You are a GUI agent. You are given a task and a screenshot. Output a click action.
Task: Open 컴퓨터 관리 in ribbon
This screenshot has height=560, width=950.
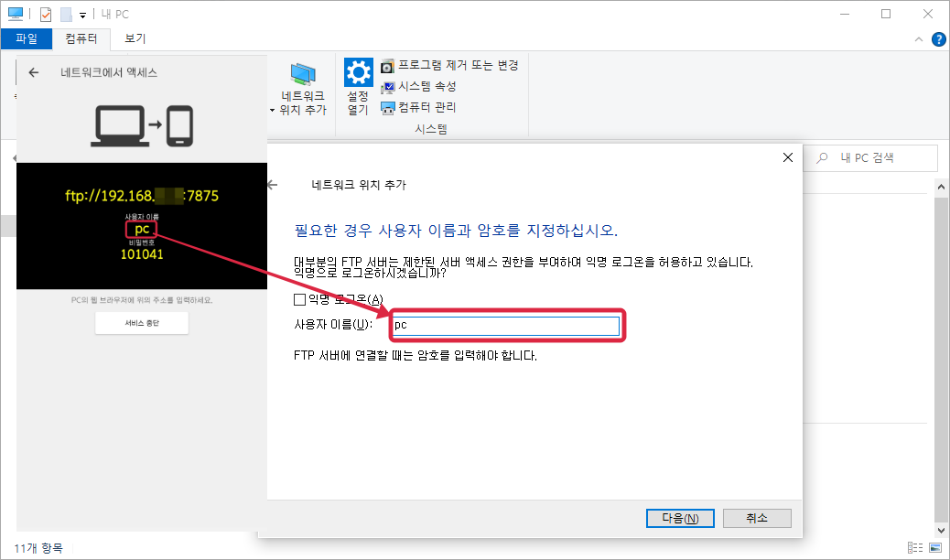tap(418, 108)
